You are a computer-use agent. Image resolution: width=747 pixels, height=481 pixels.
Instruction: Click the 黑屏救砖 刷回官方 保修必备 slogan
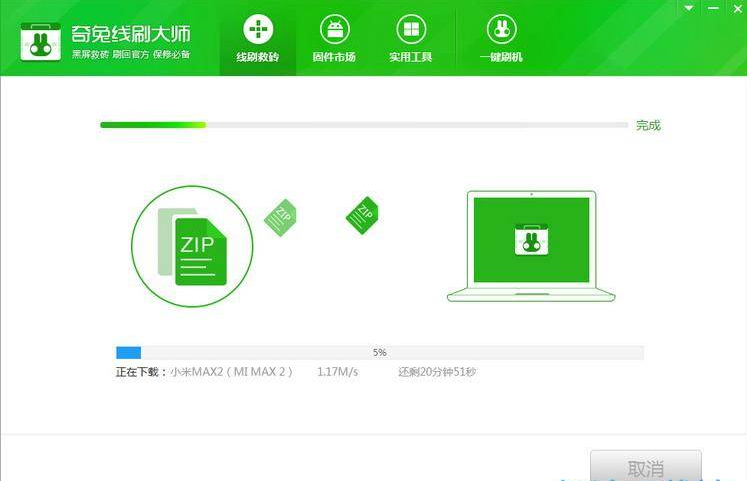click(131, 54)
